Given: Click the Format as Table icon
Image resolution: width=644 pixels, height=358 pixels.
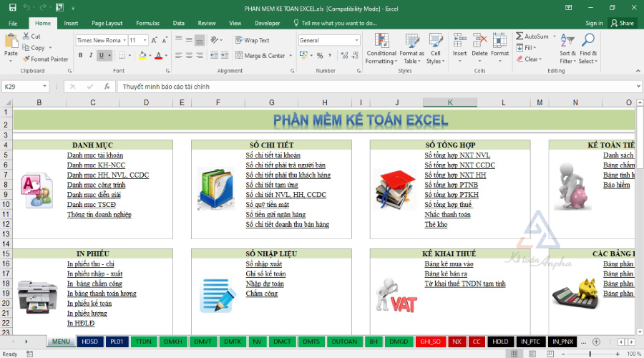Looking at the screenshot, I should (x=411, y=47).
